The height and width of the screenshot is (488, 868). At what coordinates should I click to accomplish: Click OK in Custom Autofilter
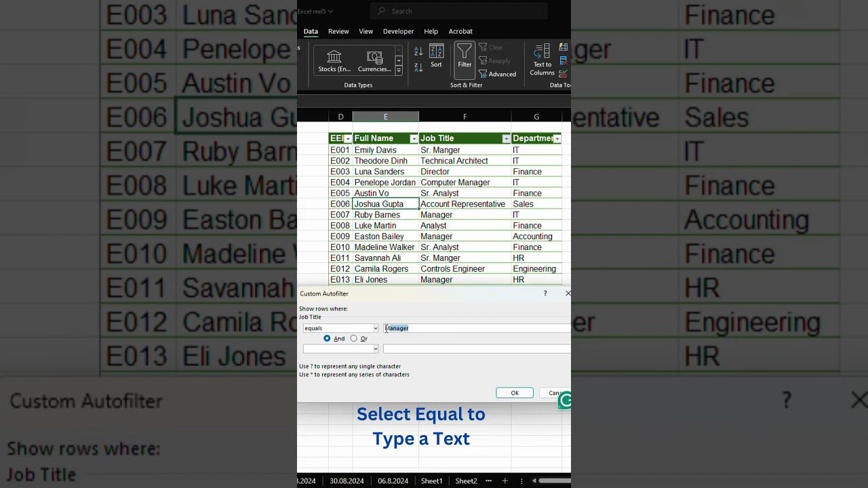[515, 393]
